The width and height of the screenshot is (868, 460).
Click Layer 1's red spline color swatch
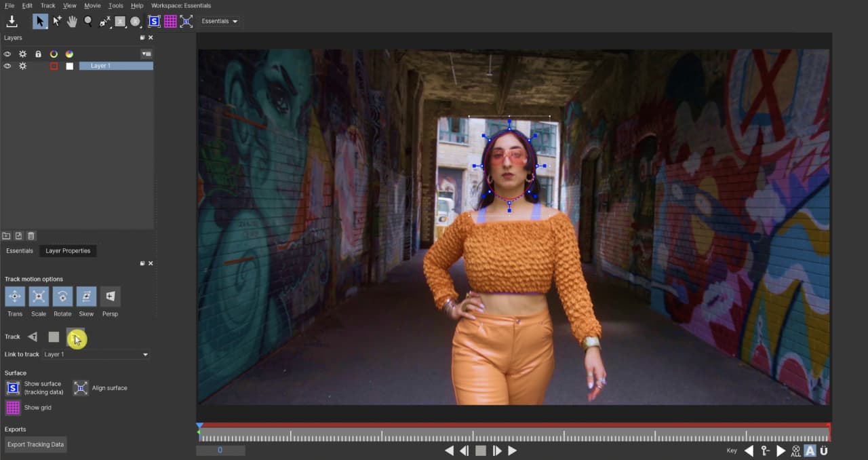pos(54,66)
